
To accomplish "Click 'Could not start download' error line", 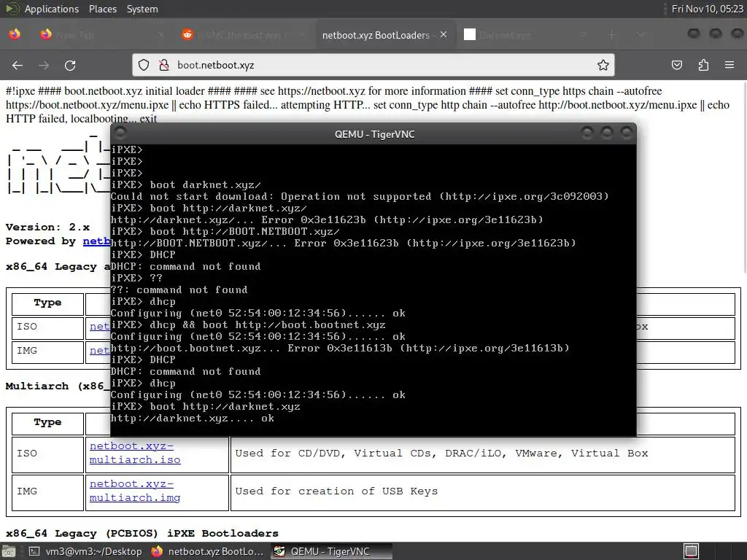I will point(359,196).
